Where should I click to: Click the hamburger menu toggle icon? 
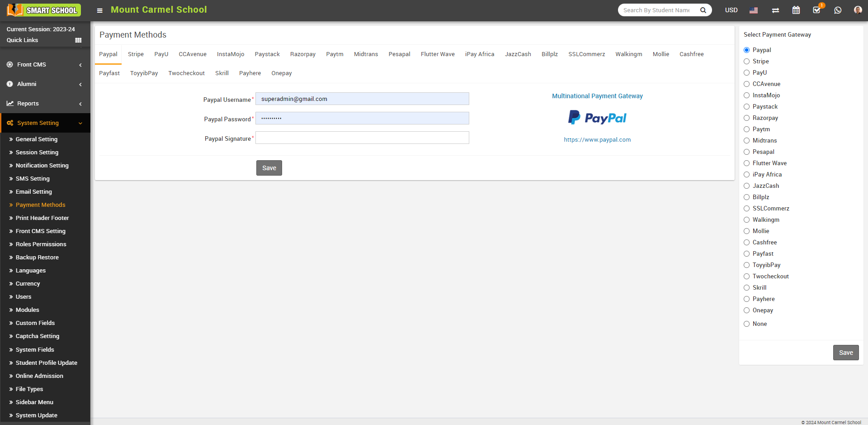(x=100, y=10)
